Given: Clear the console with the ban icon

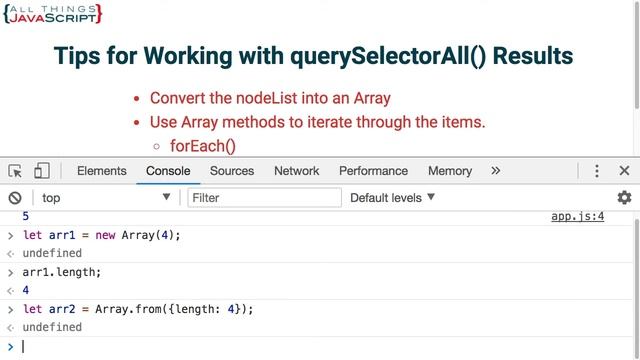Looking at the screenshot, I should (15, 198).
